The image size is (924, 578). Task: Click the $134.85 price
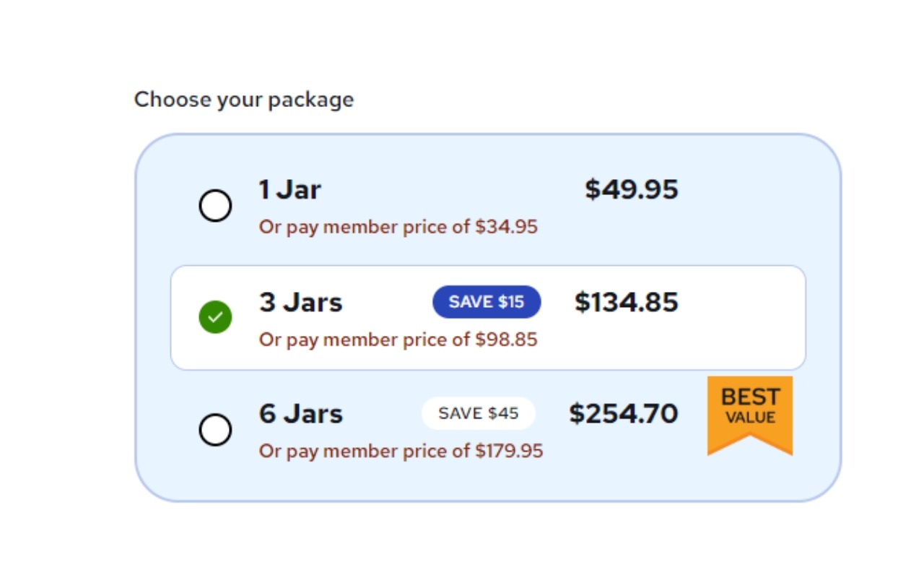pyautogui.click(x=626, y=302)
